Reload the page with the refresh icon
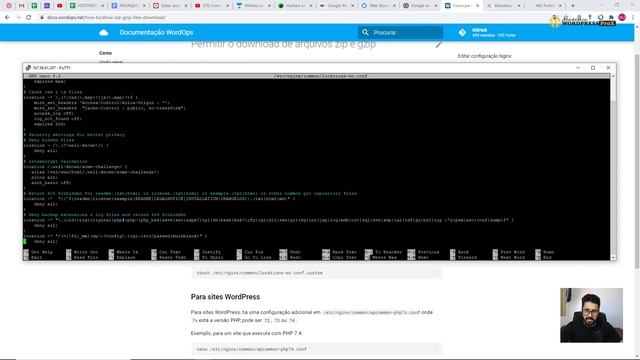The width and height of the screenshot is (640, 360). pyautogui.click(x=29, y=18)
